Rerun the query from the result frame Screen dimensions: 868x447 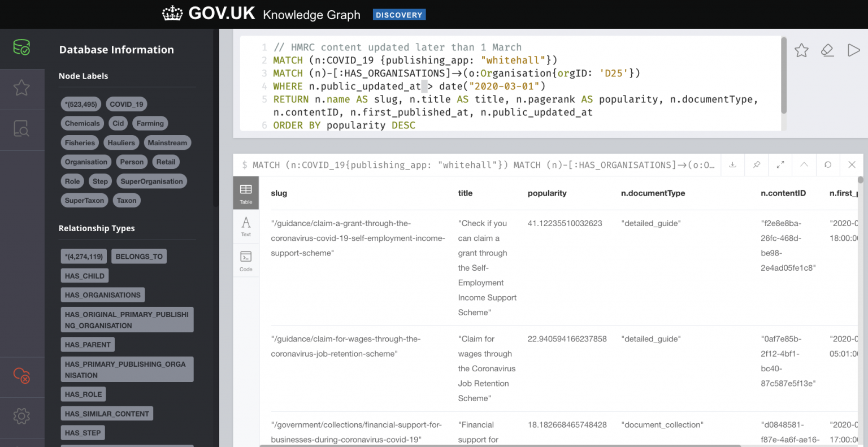pos(827,164)
